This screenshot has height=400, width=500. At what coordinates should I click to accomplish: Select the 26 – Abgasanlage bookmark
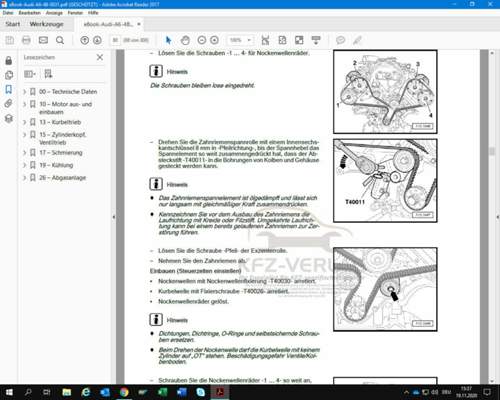[62, 178]
